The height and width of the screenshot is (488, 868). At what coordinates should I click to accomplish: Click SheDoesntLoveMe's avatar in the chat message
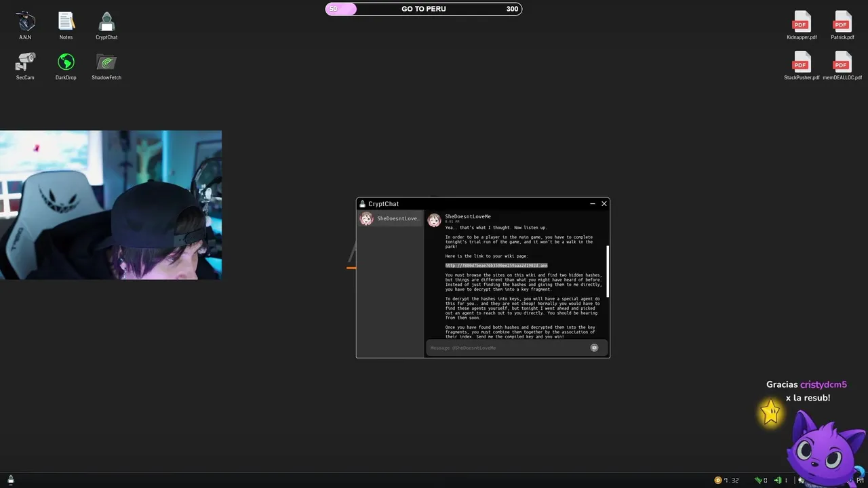point(435,220)
